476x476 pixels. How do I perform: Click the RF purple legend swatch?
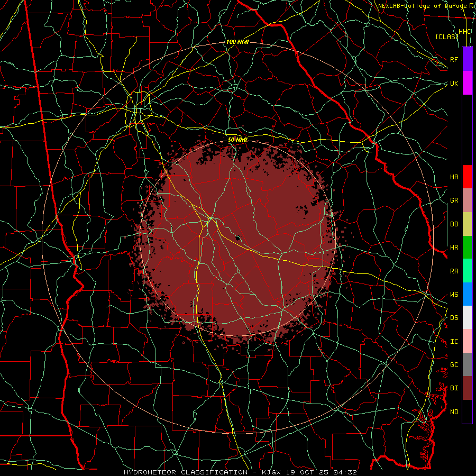coord(467,59)
